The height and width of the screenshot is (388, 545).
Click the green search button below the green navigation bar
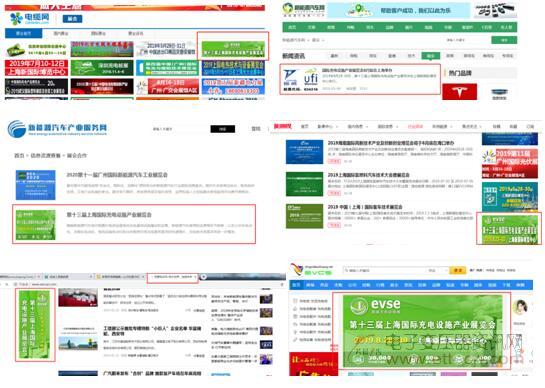504,40
